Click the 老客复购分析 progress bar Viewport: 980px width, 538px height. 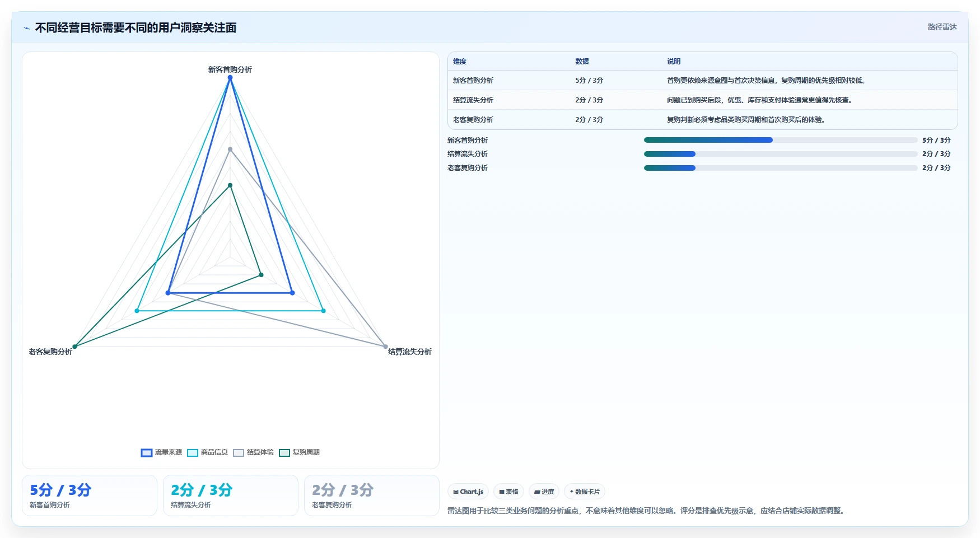click(781, 168)
